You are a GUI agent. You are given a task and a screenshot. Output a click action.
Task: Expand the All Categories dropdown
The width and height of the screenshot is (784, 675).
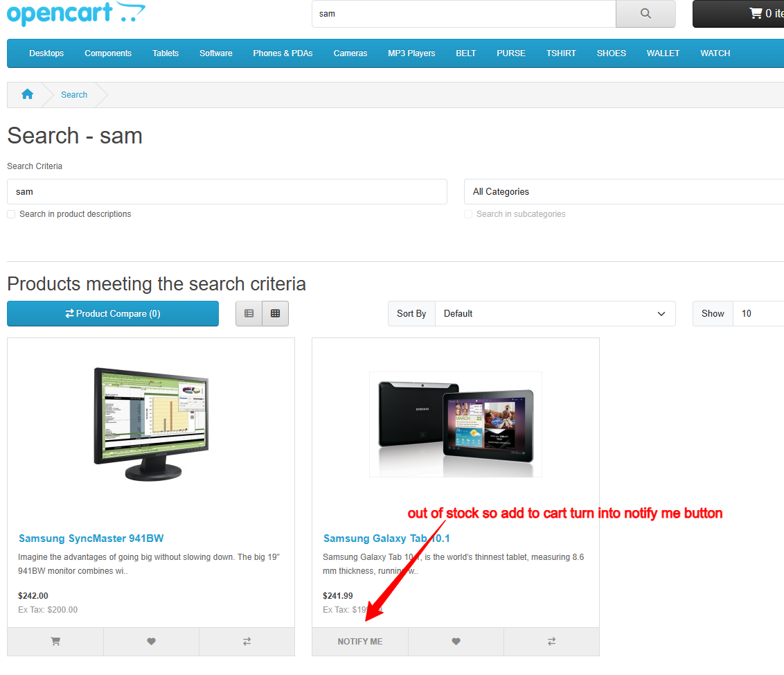tap(623, 192)
